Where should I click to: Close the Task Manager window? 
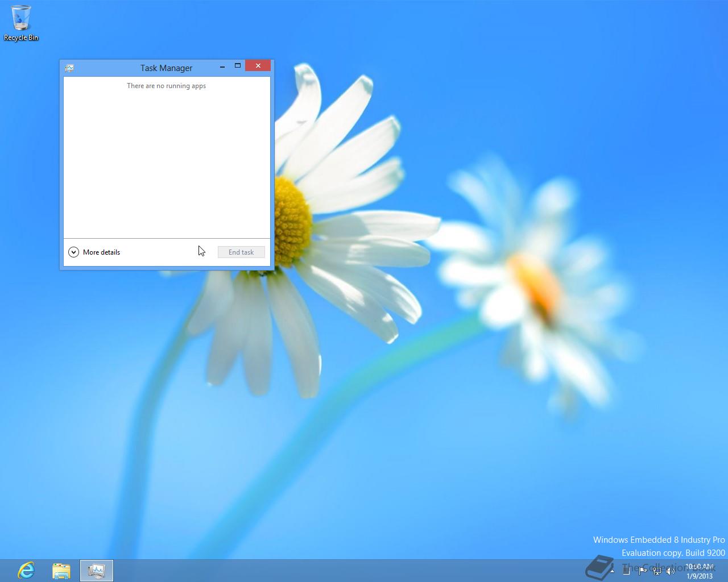[258, 66]
